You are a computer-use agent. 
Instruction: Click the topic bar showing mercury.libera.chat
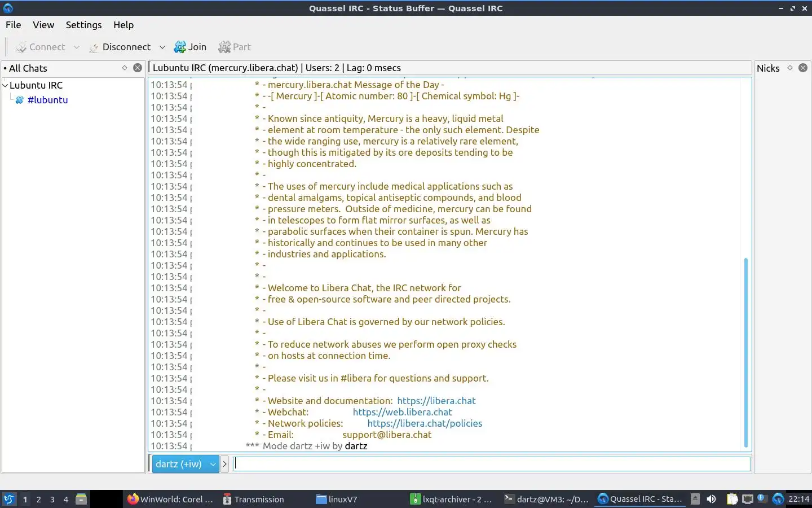pyautogui.click(x=450, y=68)
